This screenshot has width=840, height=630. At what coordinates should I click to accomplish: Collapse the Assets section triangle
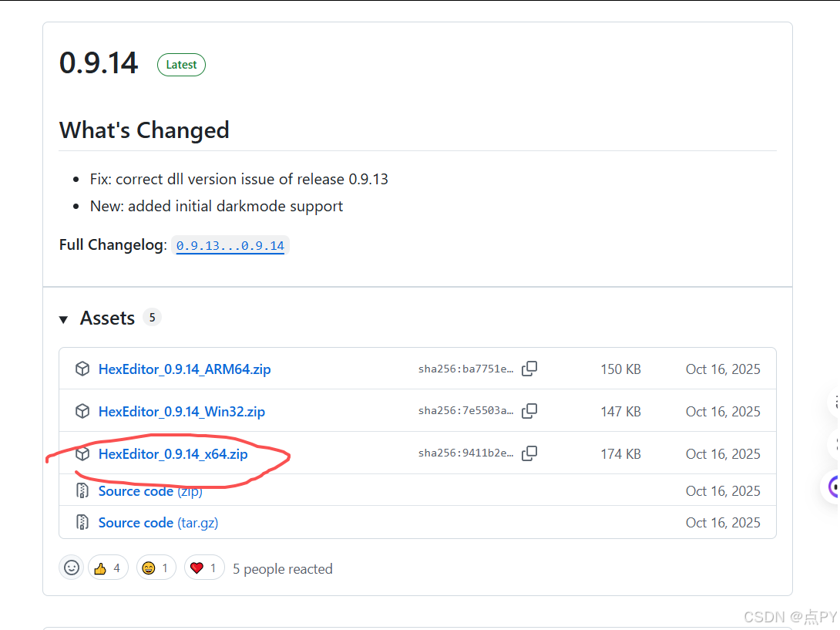coord(63,319)
